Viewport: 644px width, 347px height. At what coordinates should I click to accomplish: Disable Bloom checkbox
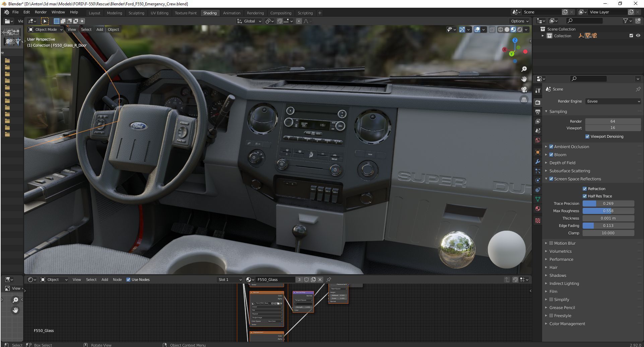pyautogui.click(x=551, y=155)
